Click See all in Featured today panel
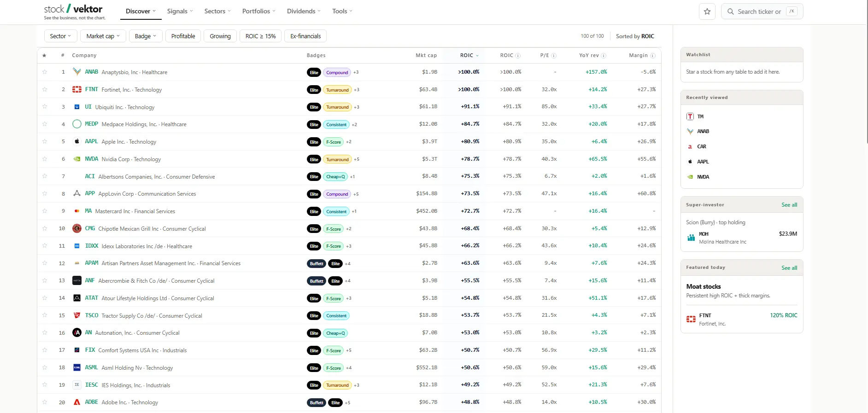 coord(789,268)
